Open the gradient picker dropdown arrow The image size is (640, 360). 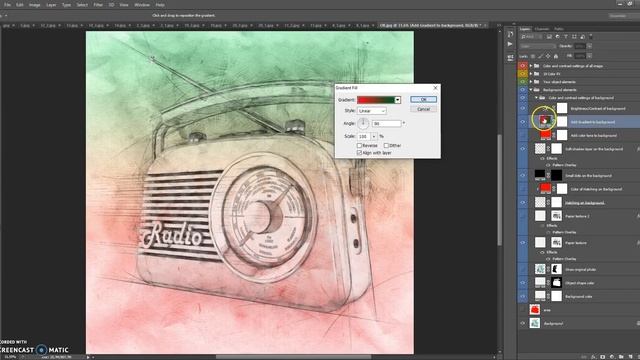[398, 100]
